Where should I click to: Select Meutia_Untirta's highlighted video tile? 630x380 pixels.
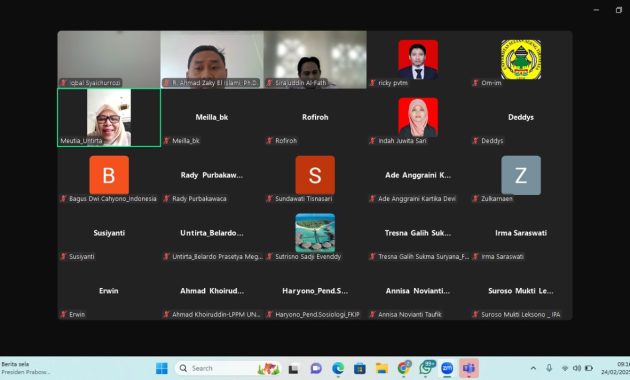point(109,118)
